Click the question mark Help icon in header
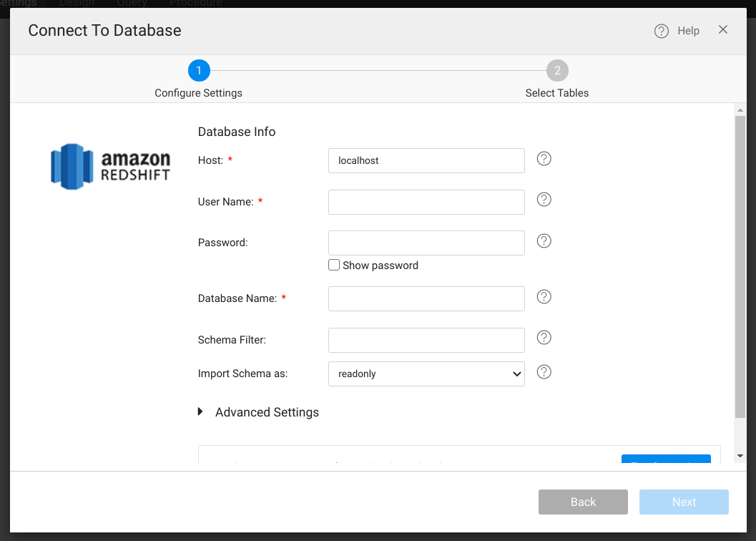The width and height of the screenshot is (756, 541). [662, 31]
